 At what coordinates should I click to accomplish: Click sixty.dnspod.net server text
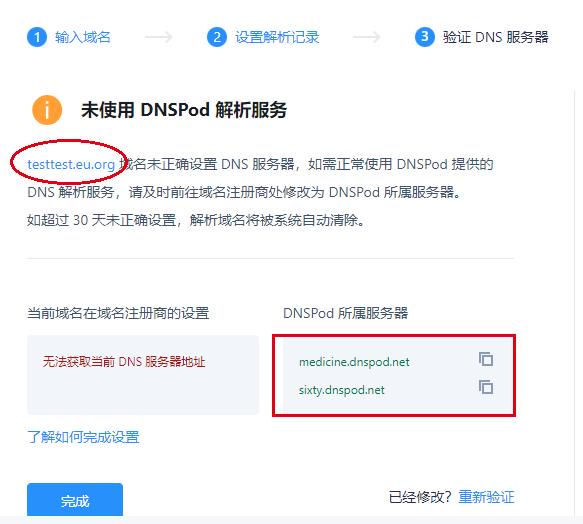coord(341,390)
